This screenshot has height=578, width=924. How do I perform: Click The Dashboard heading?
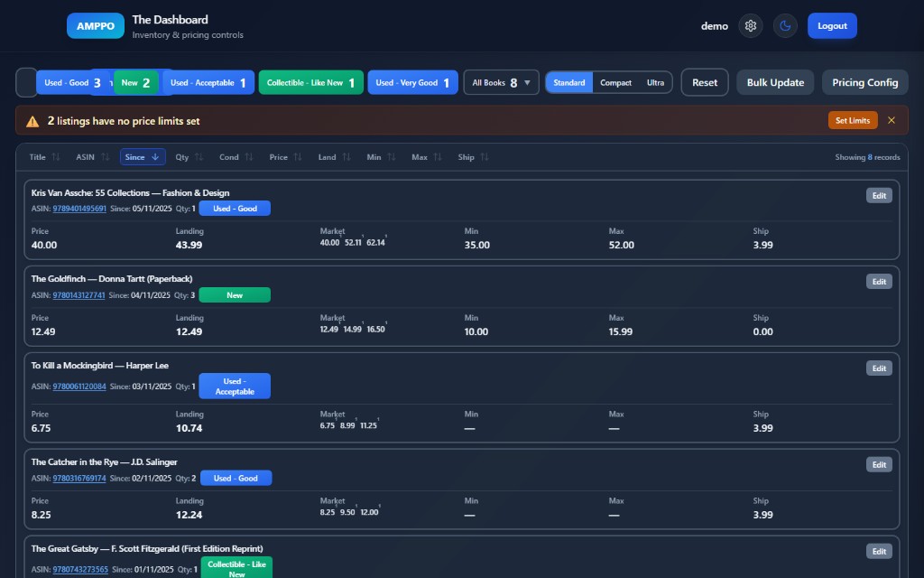tap(170, 20)
